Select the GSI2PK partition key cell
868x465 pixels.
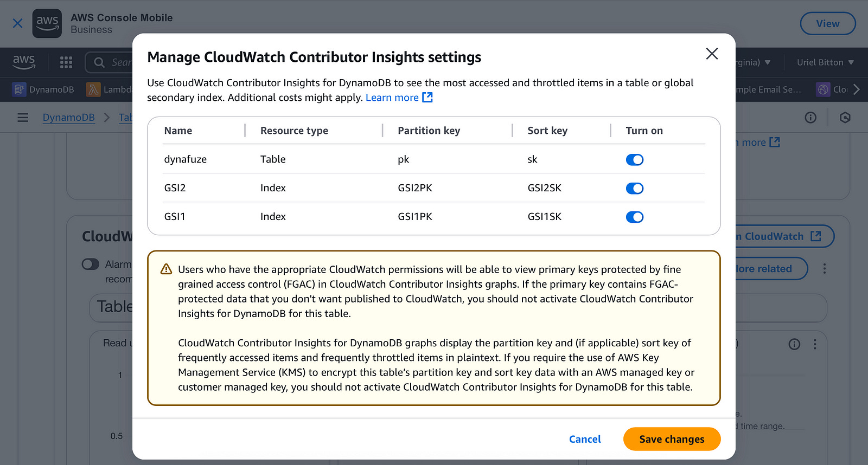pos(415,188)
